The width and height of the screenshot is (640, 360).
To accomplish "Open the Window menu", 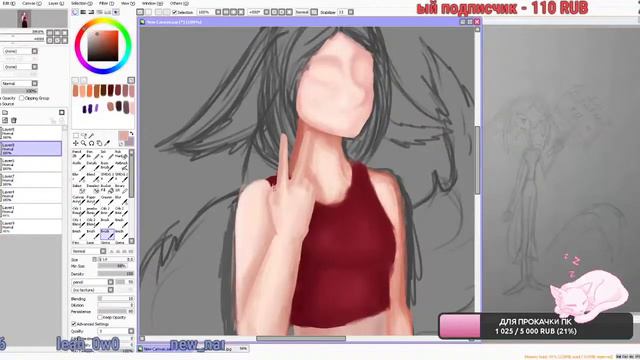I will tap(152, 3).
